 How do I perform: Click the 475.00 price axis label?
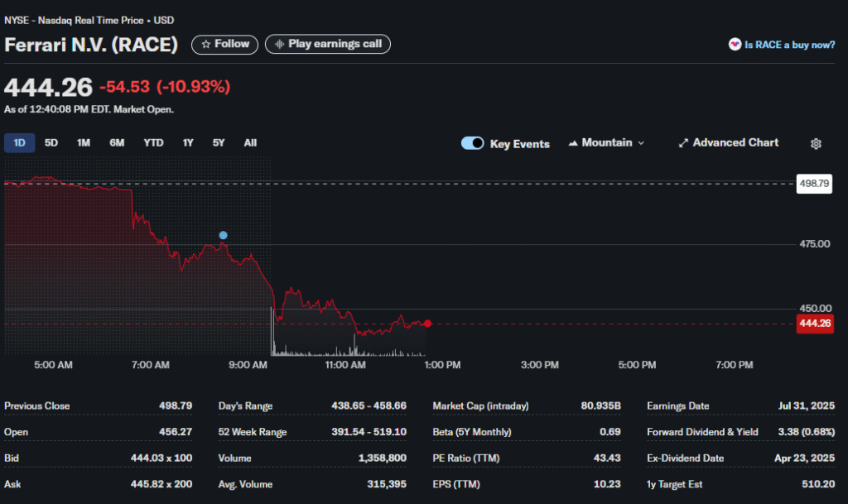click(x=815, y=244)
